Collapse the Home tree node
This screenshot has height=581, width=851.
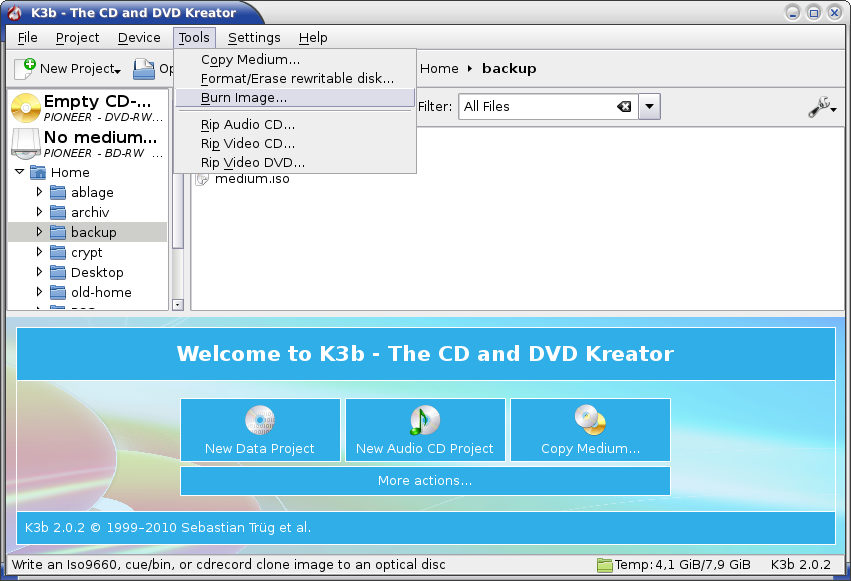tap(20, 172)
